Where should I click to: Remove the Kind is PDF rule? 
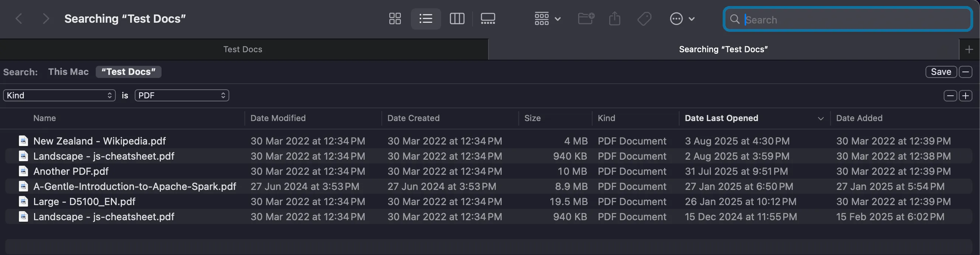pos(950,95)
